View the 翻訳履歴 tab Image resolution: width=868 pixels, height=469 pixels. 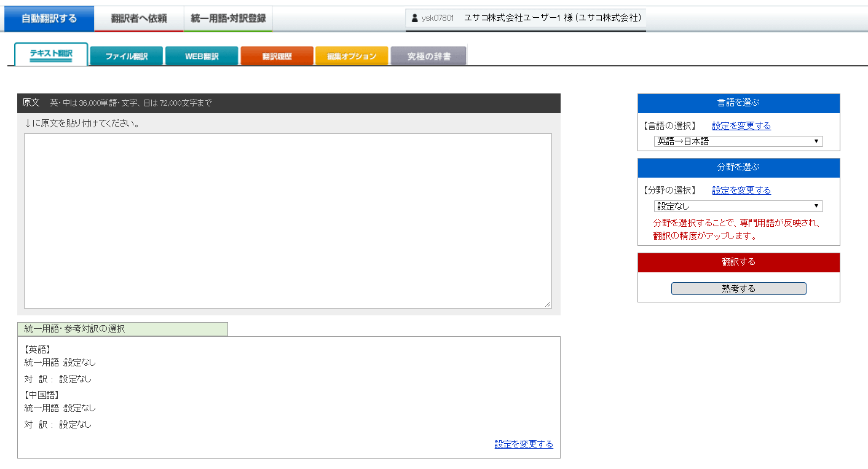[277, 56]
